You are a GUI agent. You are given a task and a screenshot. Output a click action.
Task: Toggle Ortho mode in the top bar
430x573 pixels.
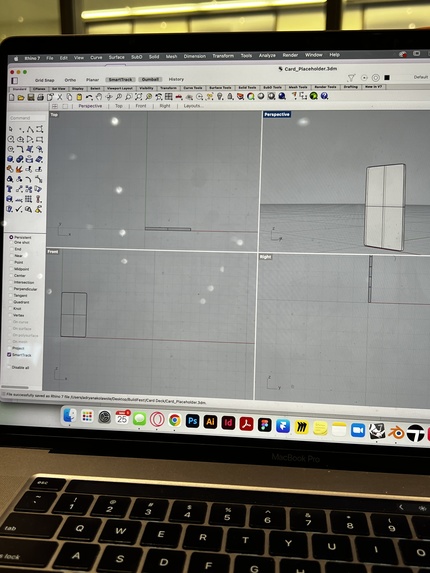70,80
